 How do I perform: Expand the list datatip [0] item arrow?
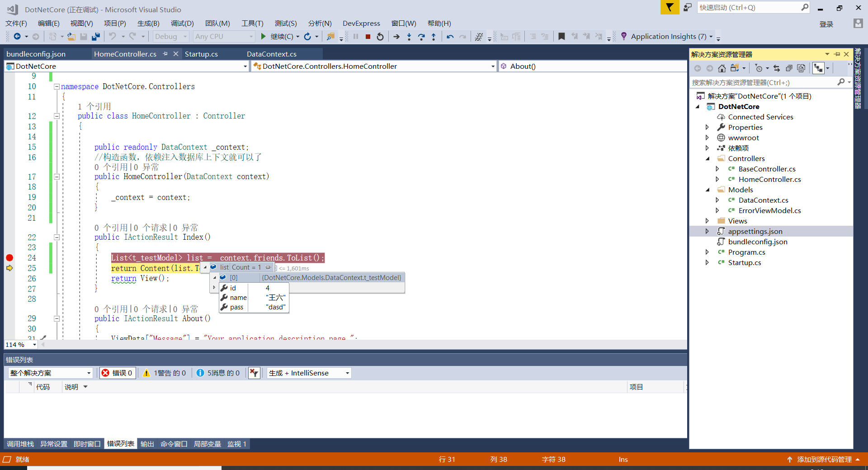point(215,277)
